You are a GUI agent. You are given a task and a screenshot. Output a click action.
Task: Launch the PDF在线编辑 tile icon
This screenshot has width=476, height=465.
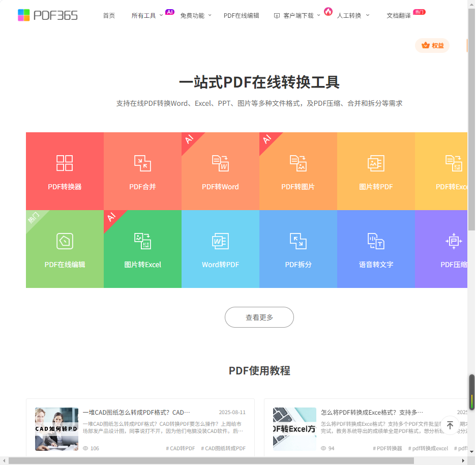[65, 241]
